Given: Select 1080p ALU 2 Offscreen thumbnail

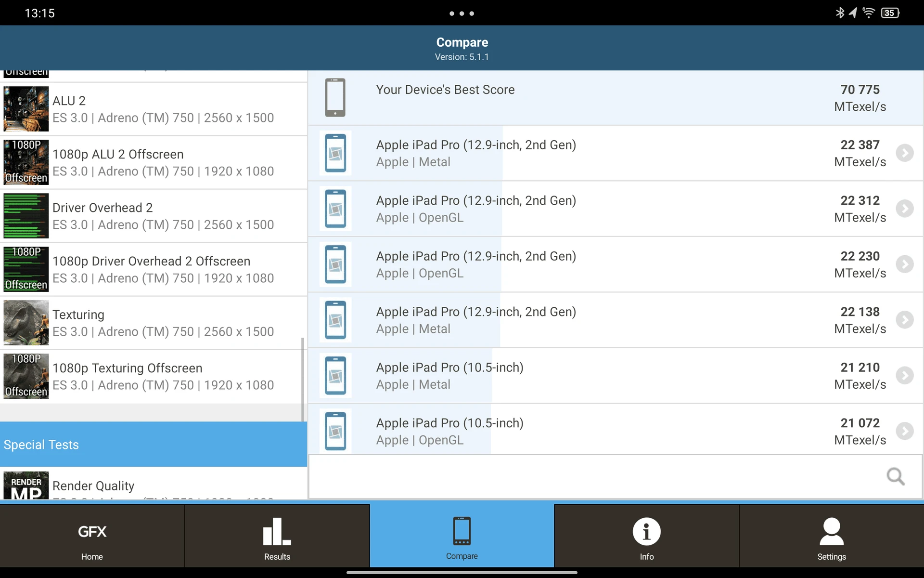Looking at the screenshot, I should point(26,162).
